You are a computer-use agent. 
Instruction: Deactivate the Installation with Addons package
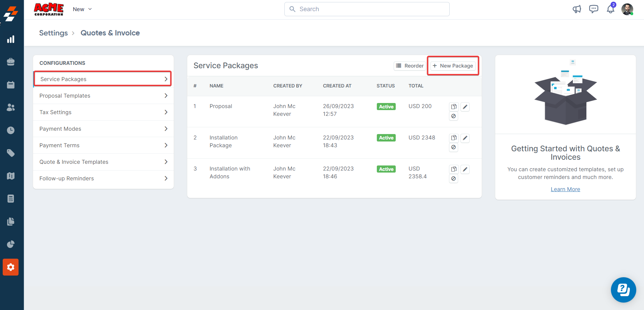click(x=454, y=179)
